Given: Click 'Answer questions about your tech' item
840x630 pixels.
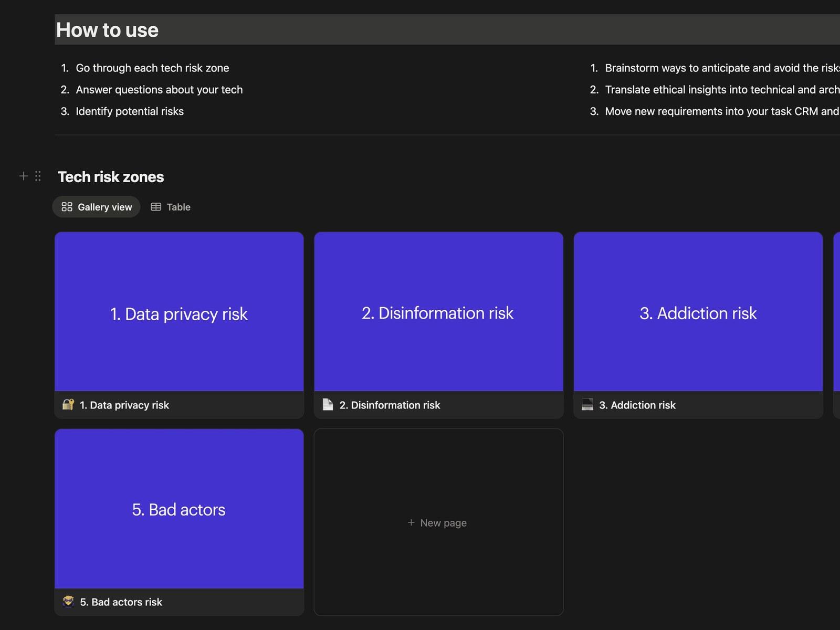Looking at the screenshot, I should [159, 90].
